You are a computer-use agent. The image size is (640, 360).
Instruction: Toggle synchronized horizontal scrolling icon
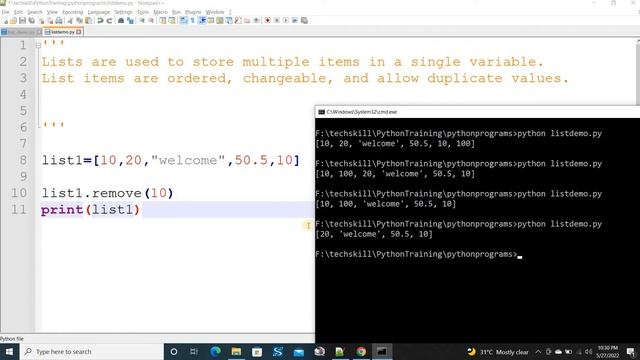(172, 20)
